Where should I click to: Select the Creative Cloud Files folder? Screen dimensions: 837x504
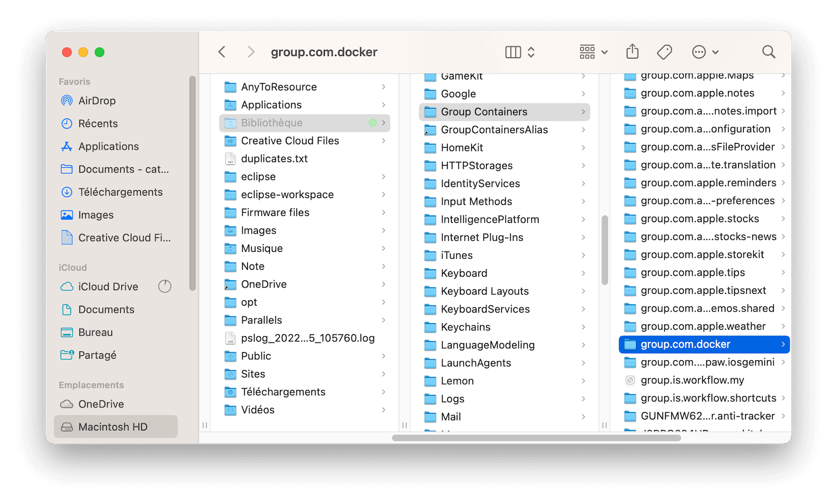click(x=304, y=141)
